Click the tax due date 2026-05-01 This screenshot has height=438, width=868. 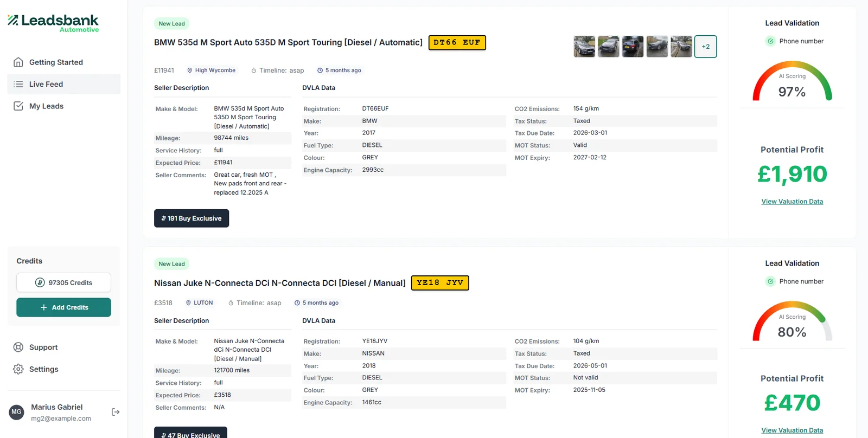click(x=590, y=365)
